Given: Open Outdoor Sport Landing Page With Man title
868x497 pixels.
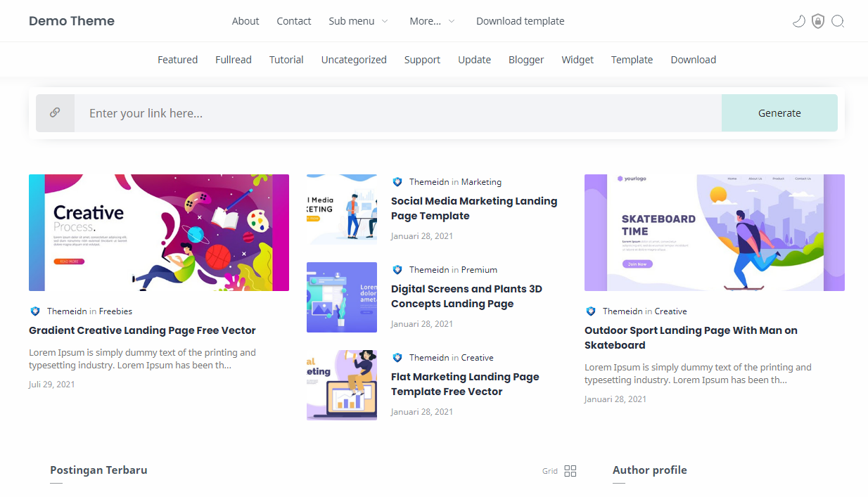Looking at the screenshot, I should [x=691, y=337].
